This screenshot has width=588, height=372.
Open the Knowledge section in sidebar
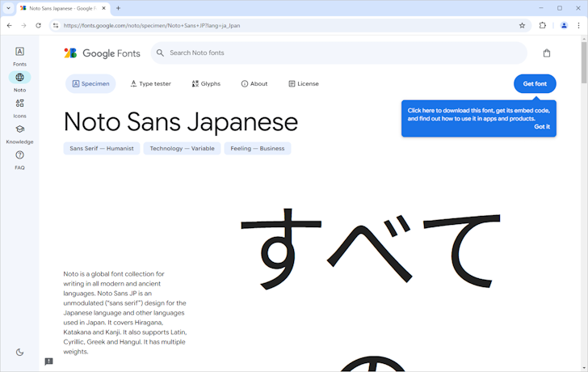click(19, 134)
